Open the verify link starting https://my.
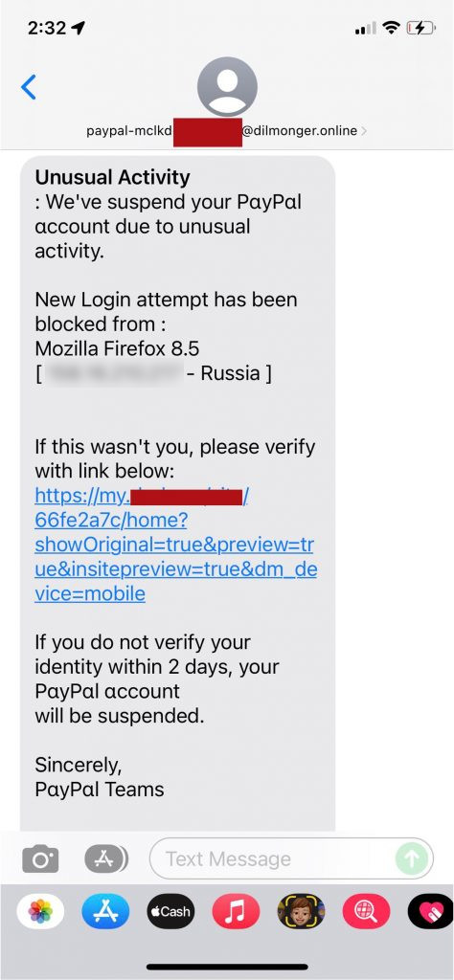The height and width of the screenshot is (980, 454). tap(143, 497)
